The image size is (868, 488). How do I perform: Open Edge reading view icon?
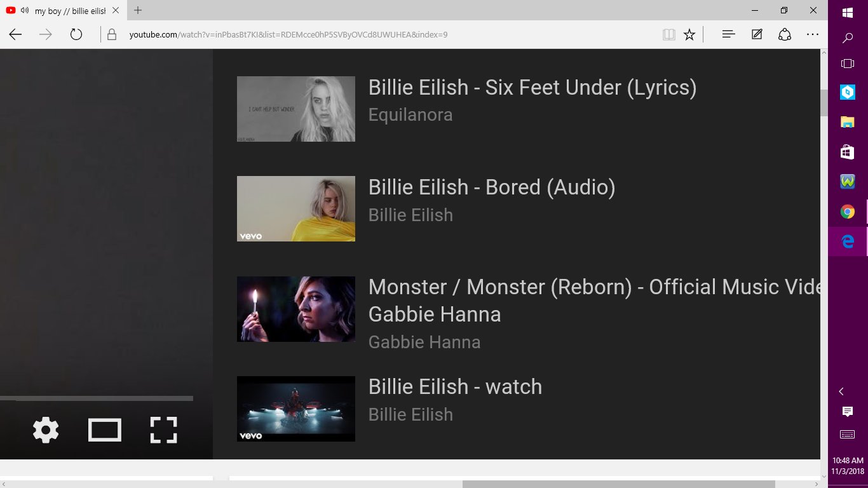[668, 34]
